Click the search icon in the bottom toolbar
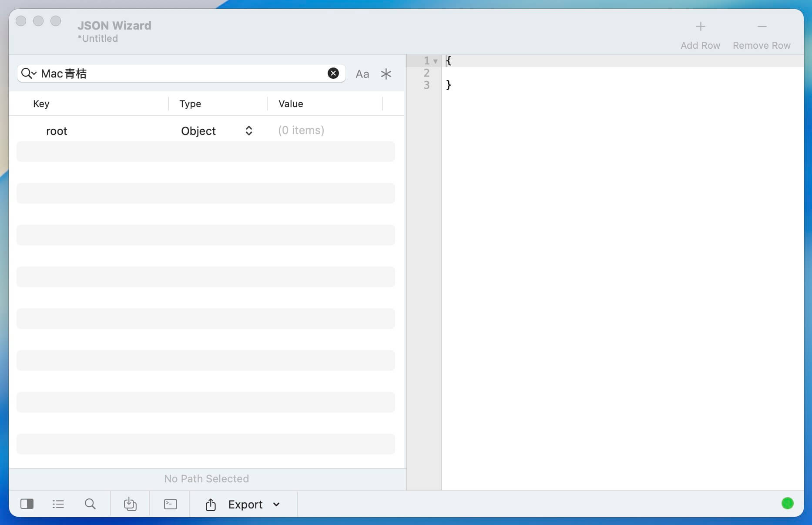812x525 pixels. tap(90, 504)
